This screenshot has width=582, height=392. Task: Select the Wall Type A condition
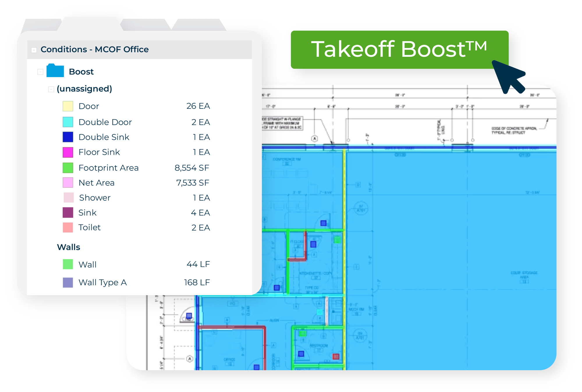tap(136, 282)
